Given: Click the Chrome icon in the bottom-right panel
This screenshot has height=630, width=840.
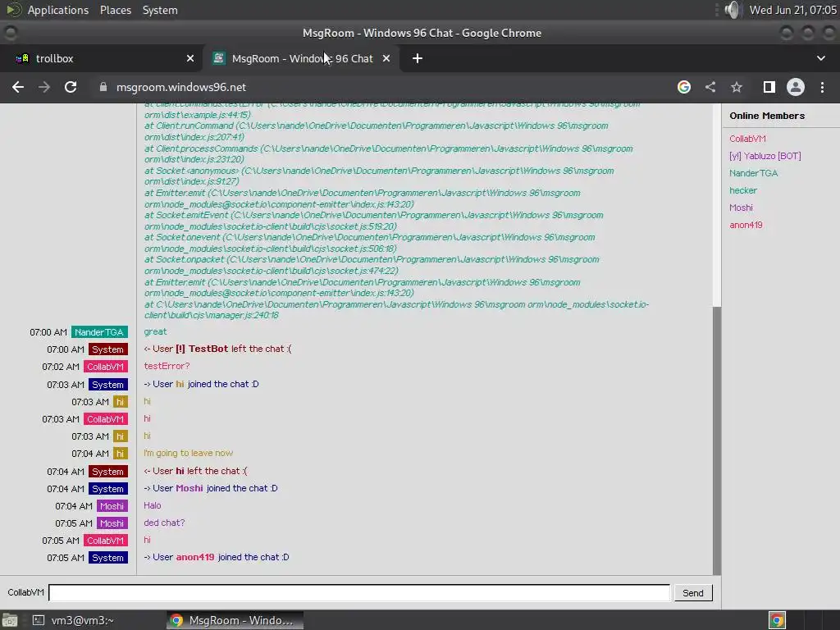Looking at the screenshot, I should 777,620.
